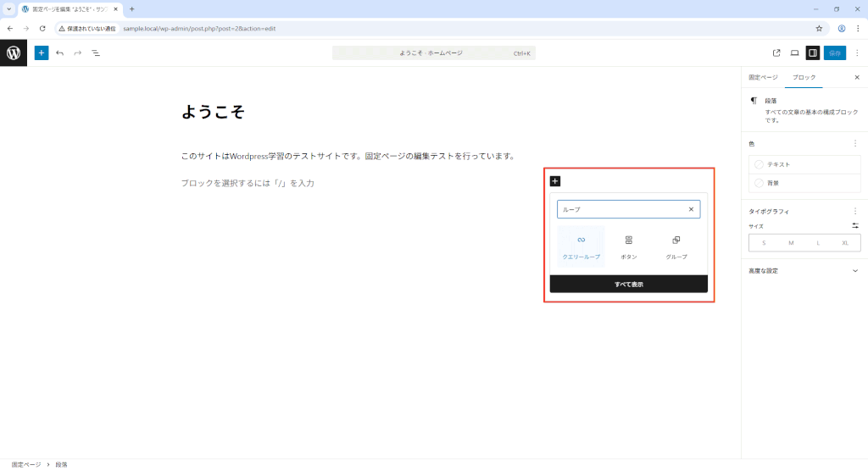The image size is (868, 470).
Task: Click the browser address bar URL
Action: (x=199, y=28)
